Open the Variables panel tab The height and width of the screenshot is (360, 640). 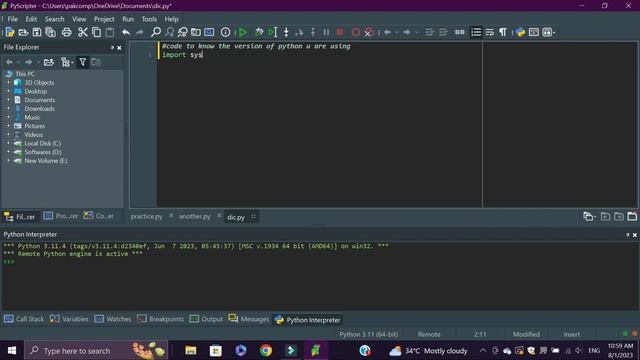click(x=69, y=319)
